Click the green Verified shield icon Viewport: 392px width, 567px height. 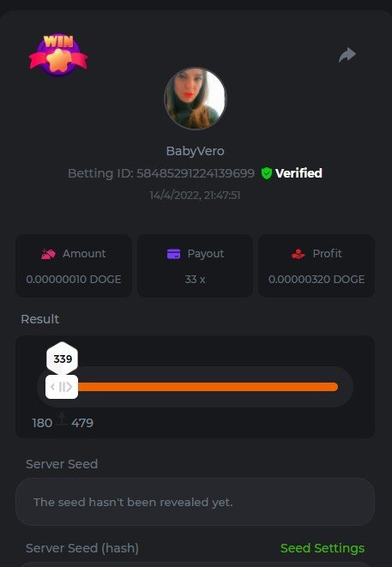pyautogui.click(x=267, y=173)
